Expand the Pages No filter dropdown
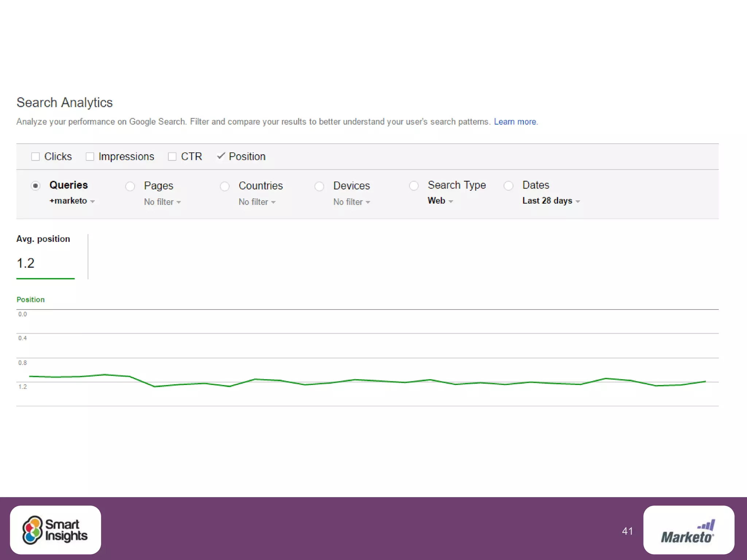The height and width of the screenshot is (560, 747). (x=162, y=202)
